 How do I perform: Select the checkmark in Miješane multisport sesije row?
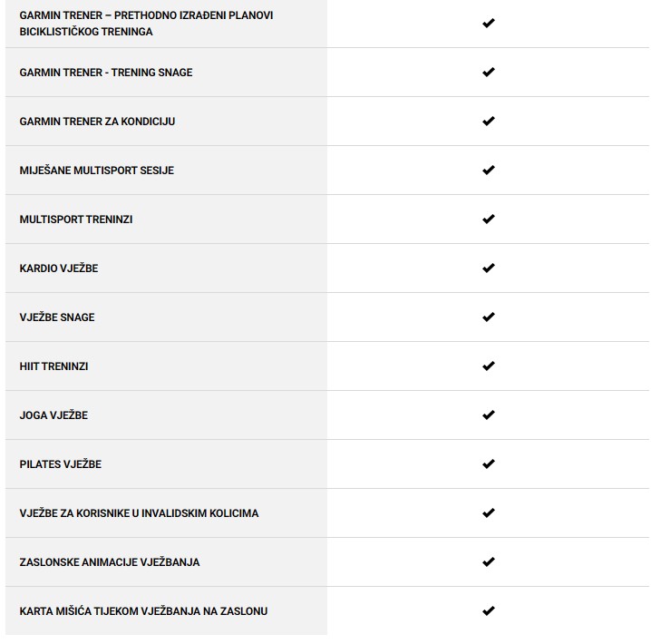(488, 171)
